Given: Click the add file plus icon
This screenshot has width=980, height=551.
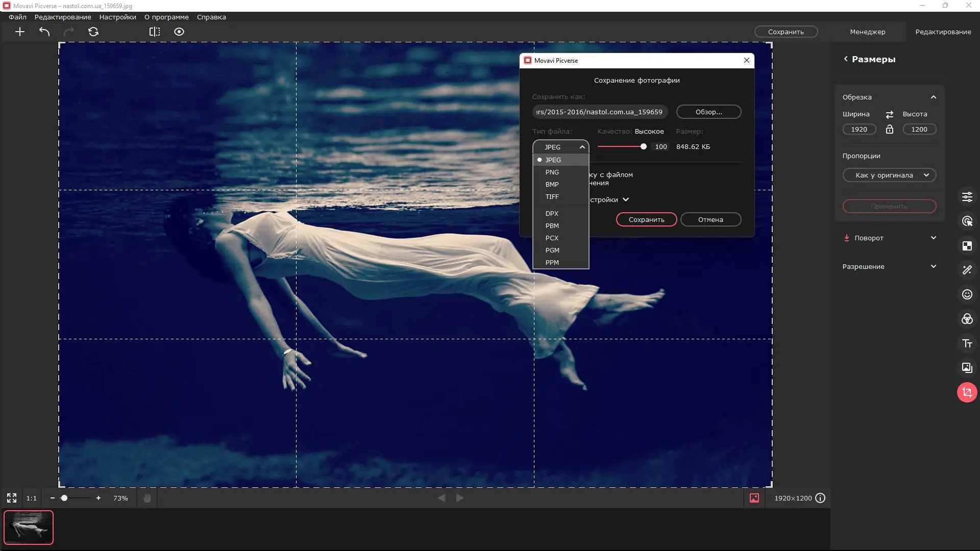Looking at the screenshot, I should click(x=20, y=32).
